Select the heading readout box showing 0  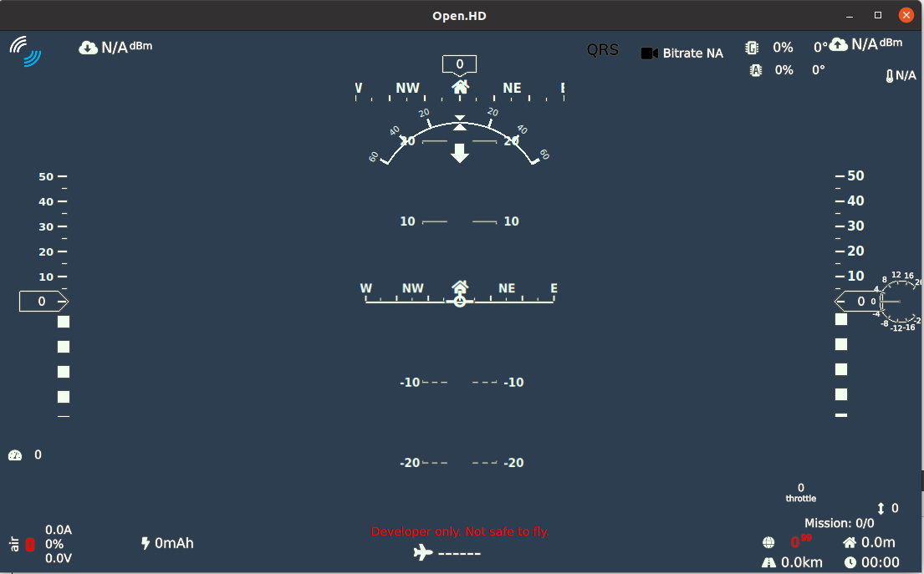pos(460,65)
